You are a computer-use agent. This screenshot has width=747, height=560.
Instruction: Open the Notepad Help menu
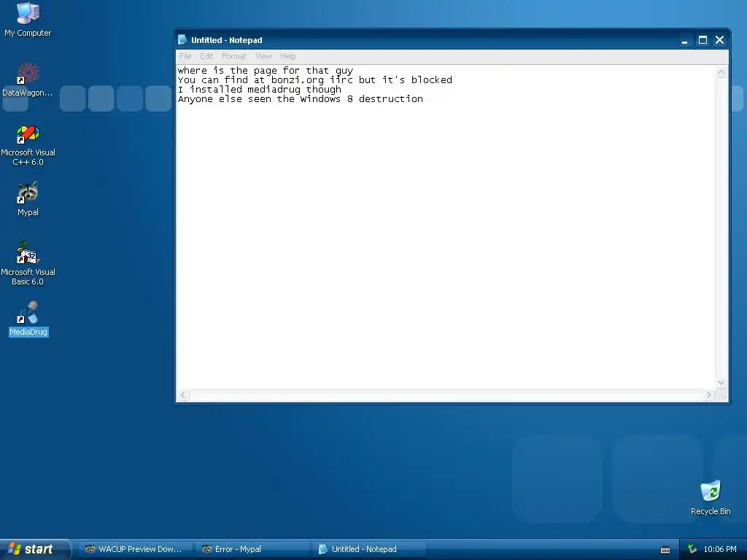pyautogui.click(x=287, y=56)
